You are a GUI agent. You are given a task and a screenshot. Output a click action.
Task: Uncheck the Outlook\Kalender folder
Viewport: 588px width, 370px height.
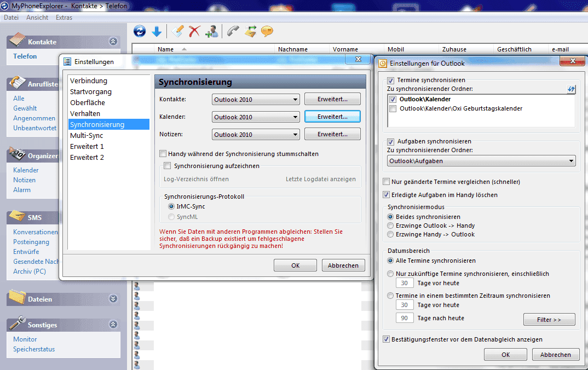pos(393,99)
